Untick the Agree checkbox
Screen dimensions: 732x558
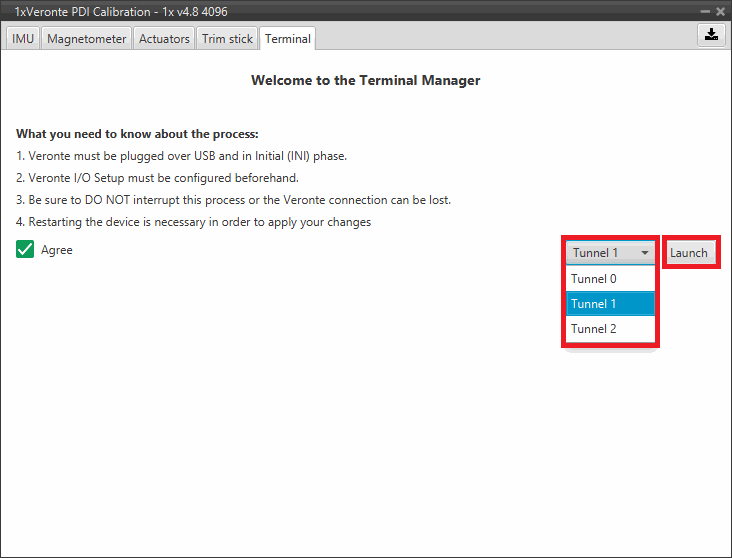point(25,250)
